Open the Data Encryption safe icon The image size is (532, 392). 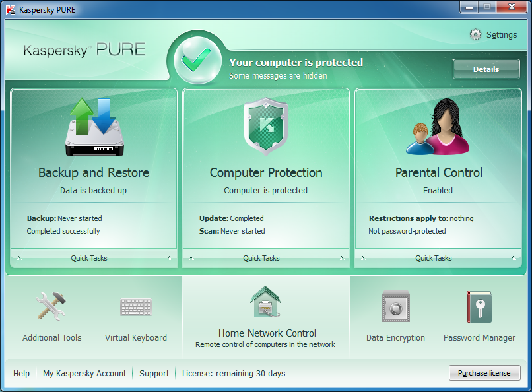[x=396, y=306]
